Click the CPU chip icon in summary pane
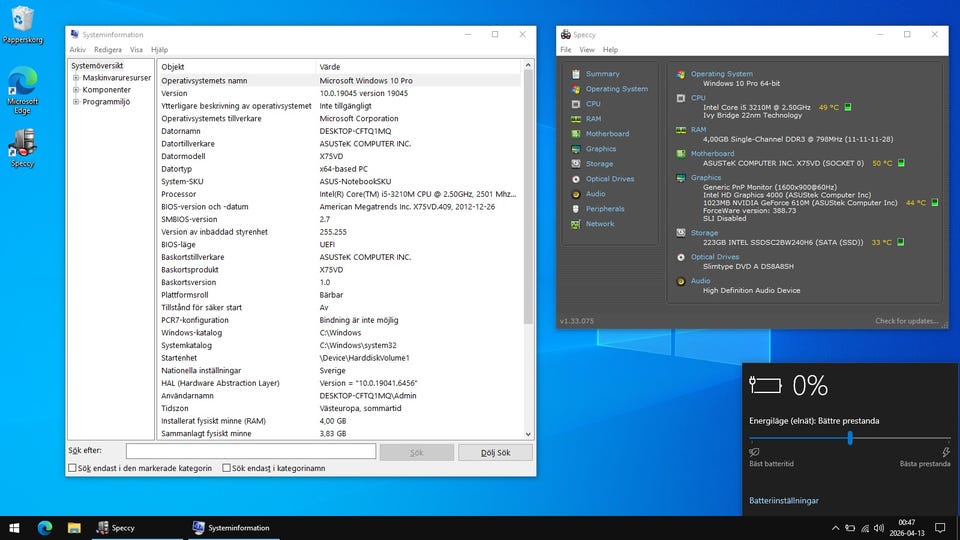 point(681,98)
